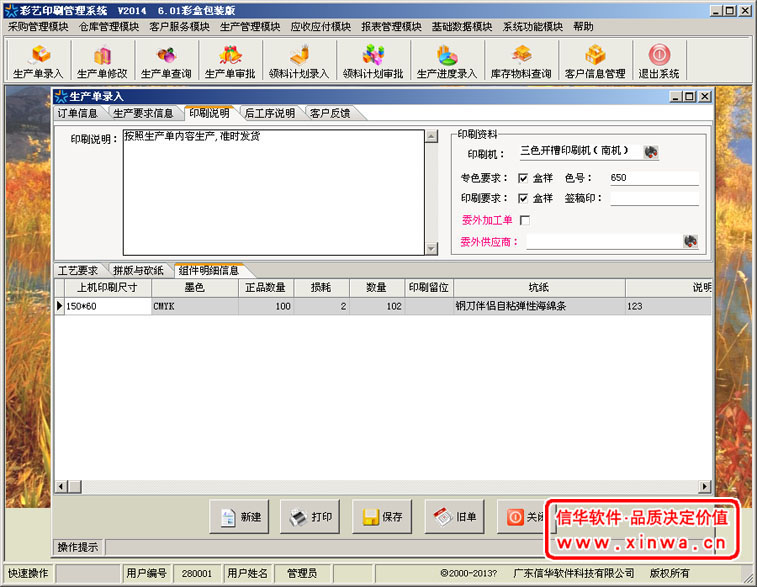757x587 pixels.
Task: Click 坑纸 column header
Action: click(539, 288)
